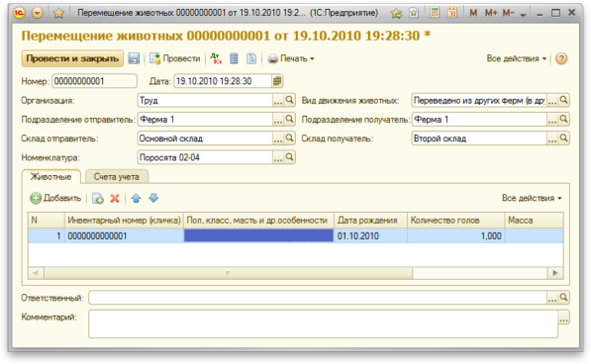Click Дата рождения column header

point(370,221)
